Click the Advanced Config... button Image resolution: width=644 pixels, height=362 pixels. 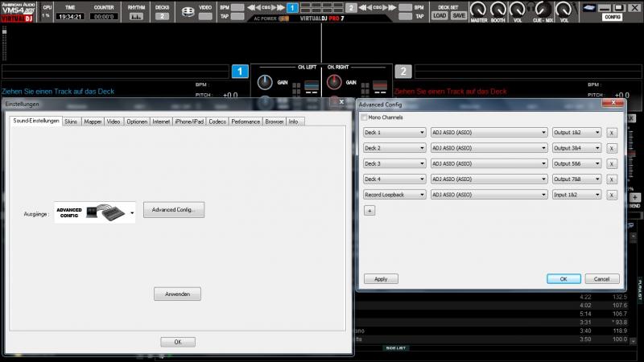point(174,209)
